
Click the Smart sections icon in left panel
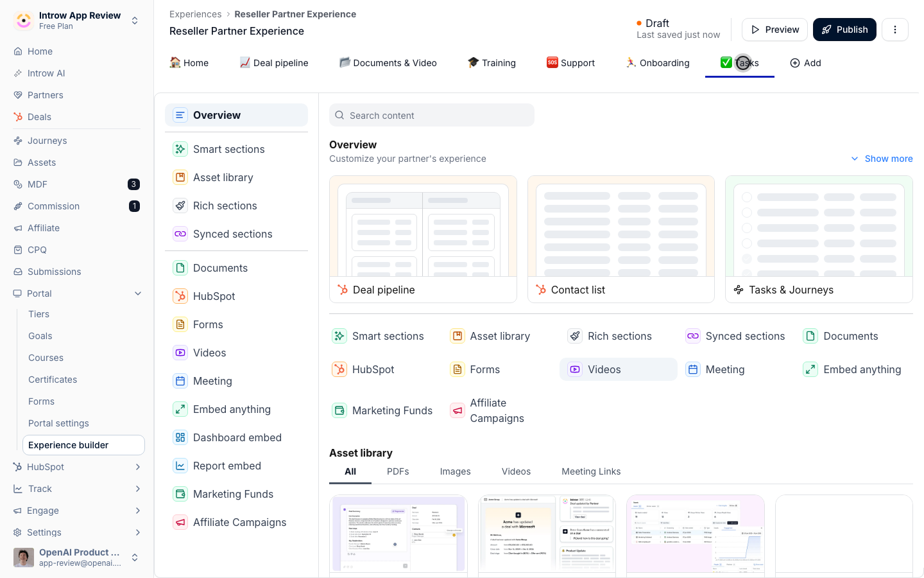(x=180, y=149)
